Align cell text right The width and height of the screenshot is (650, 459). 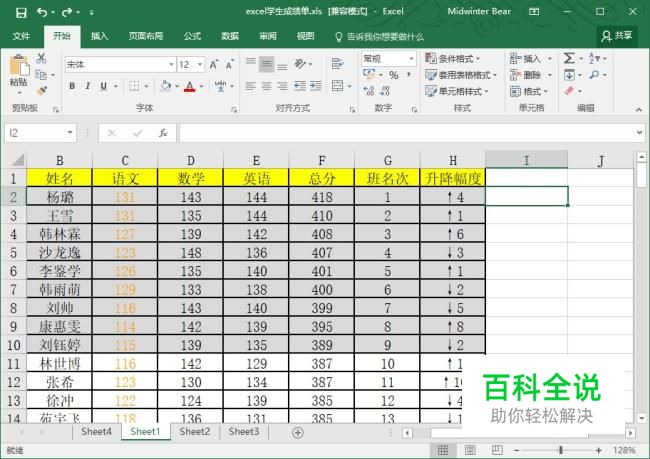click(x=282, y=86)
